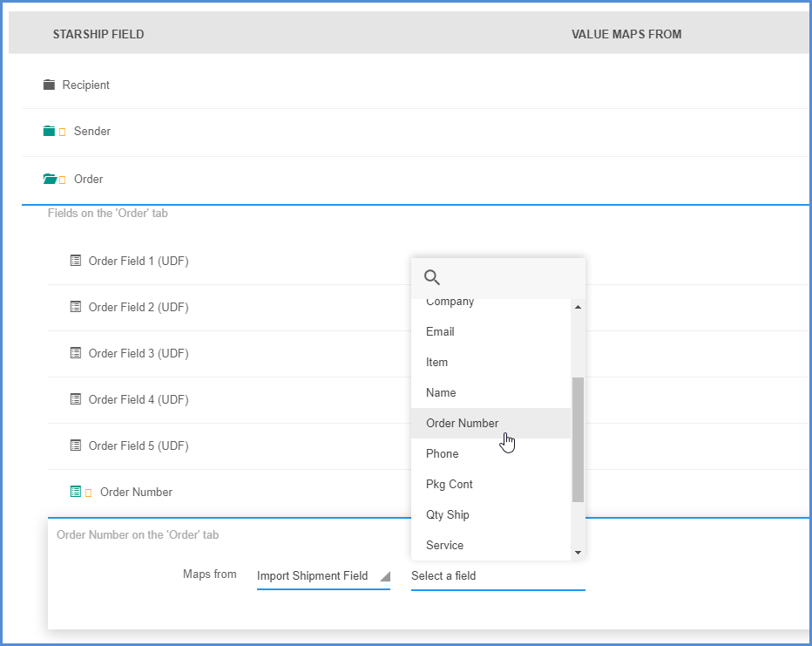The image size is (812, 646).
Task: Select Order Number from the field list
Action: click(x=463, y=423)
